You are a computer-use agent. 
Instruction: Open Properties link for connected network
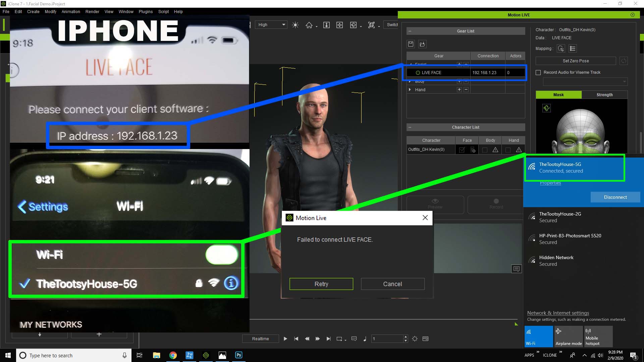coord(550,183)
